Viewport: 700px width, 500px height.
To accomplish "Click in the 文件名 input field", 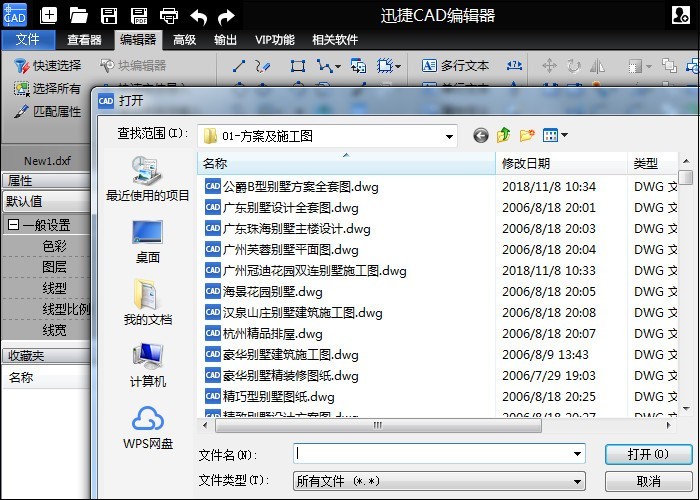I will tap(432, 454).
